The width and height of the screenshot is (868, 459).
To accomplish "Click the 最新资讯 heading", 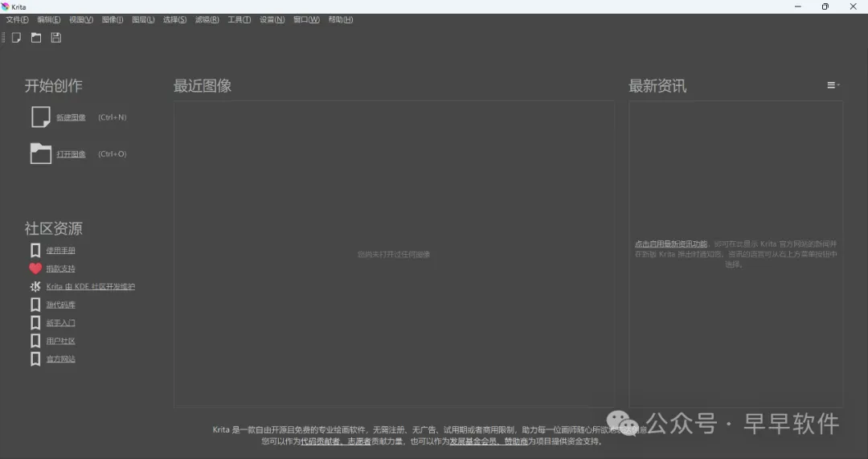I will (x=657, y=86).
